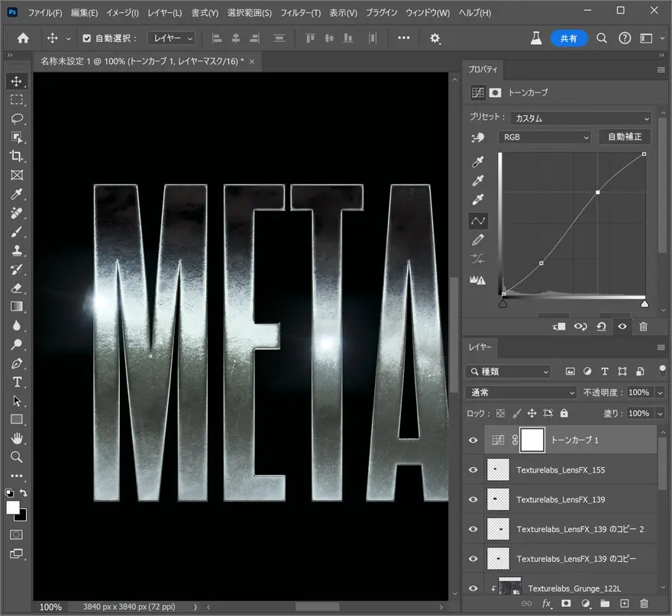The height and width of the screenshot is (616, 672).
Task: Open the Layers panel menu
Action: point(661,347)
